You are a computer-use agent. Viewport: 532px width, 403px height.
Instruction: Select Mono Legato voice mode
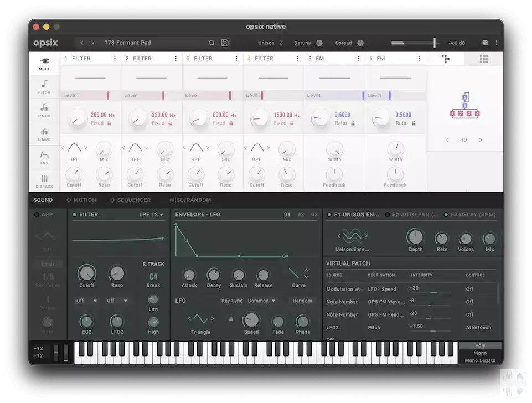[480, 360]
